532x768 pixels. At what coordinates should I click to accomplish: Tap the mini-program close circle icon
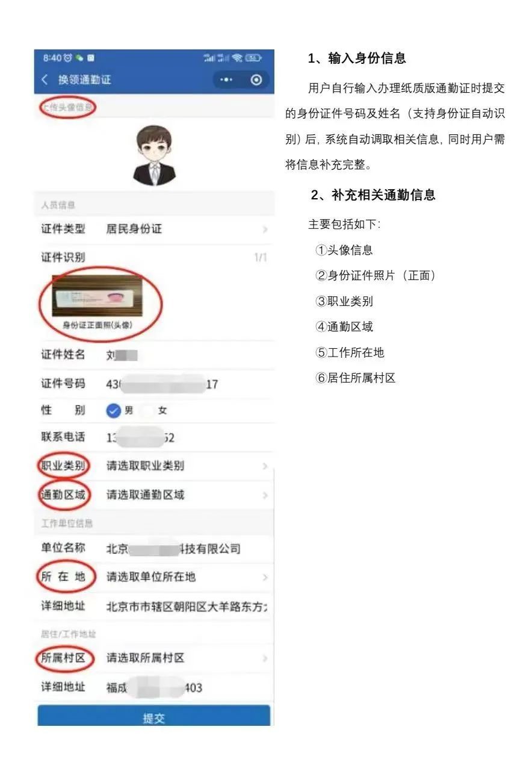(x=256, y=80)
